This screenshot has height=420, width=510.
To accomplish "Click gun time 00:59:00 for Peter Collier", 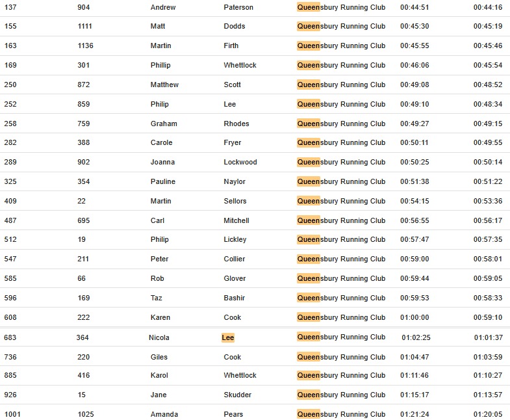I will 414,259.
